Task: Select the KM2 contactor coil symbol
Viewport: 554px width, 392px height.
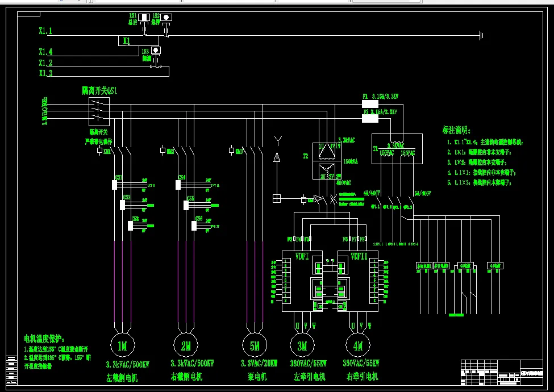Action: (x=163, y=151)
